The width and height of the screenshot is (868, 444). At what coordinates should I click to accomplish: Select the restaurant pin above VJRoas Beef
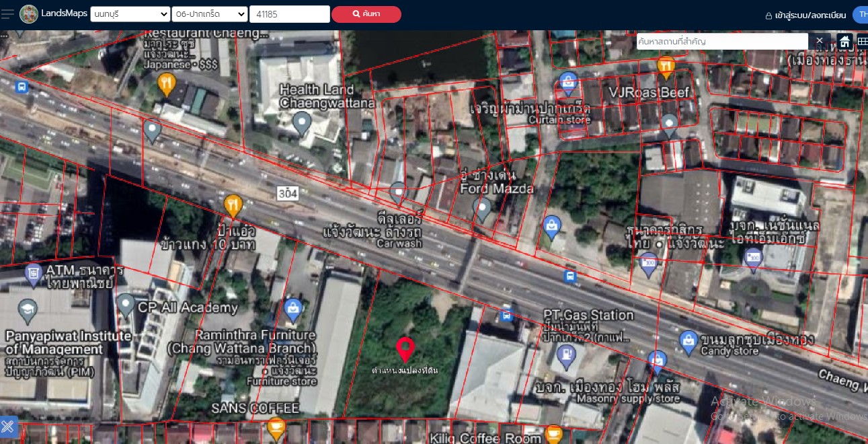666,67
